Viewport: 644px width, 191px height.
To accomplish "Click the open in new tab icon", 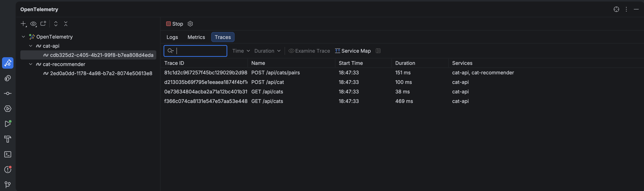I will point(43,24).
